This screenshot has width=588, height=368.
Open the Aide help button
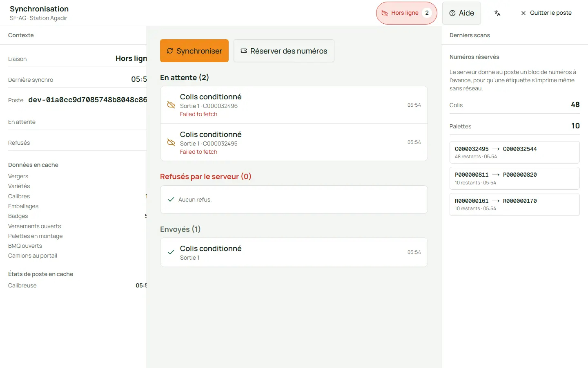coord(461,13)
